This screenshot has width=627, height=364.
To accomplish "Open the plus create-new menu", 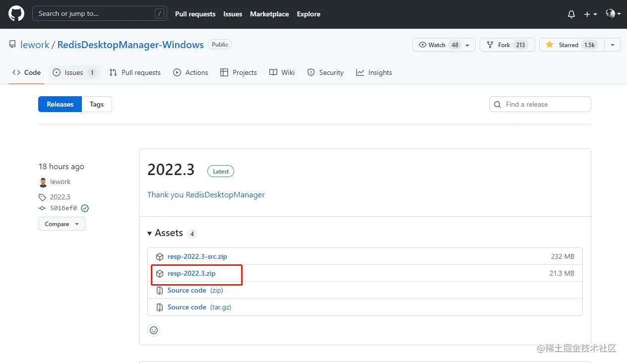I will point(590,14).
